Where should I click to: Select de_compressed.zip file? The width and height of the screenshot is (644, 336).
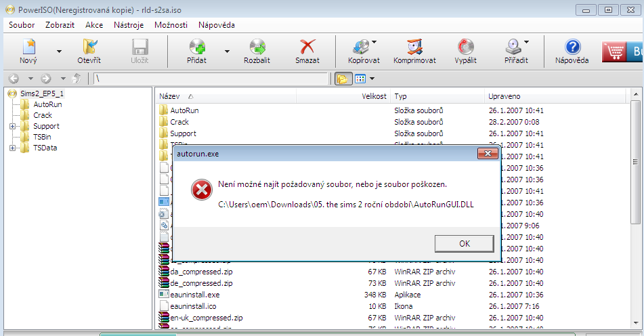pyautogui.click(x=201, y=283)
